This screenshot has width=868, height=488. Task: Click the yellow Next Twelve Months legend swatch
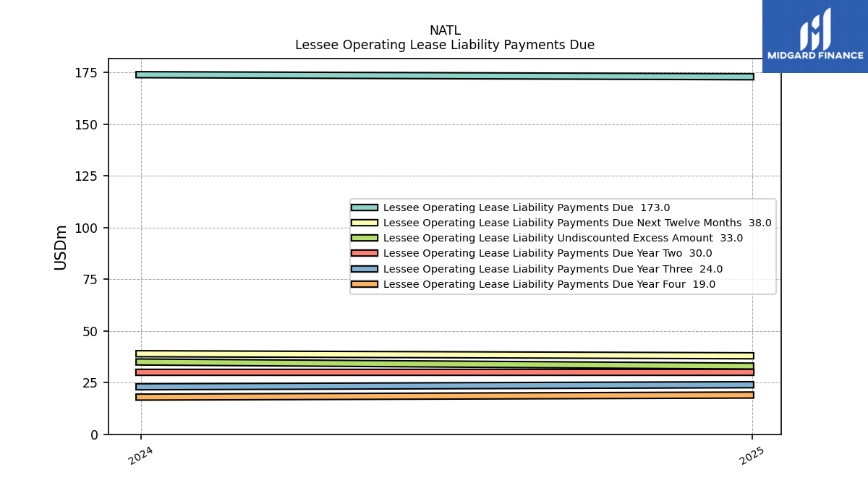point(365,223)
